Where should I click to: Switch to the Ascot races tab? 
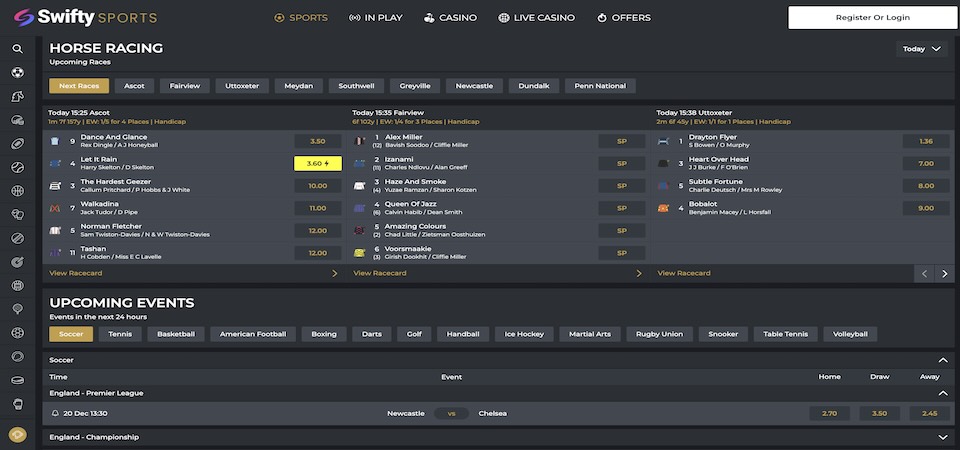click(134, 86)
